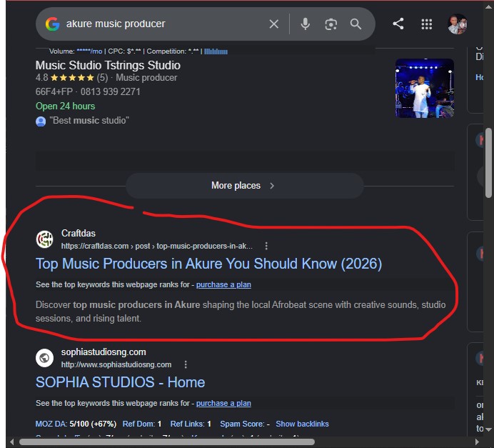This screenshot has width=494, height=448.
Task: Expand More places list
Action: click(x=244, y=186)
